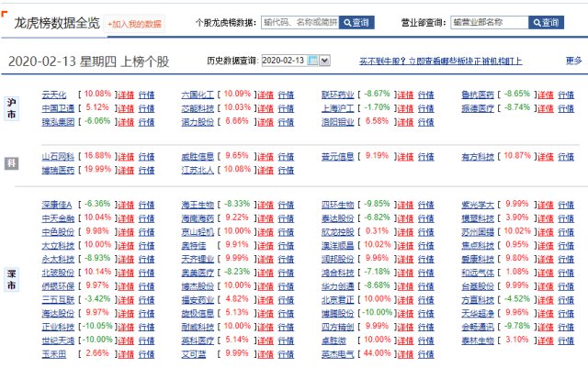Image resolution: width=588 pixels, height=368 pixels.
Task: Open the 天齐锂业 stock link
Action: pyautogui.click(x=198, y=260)
